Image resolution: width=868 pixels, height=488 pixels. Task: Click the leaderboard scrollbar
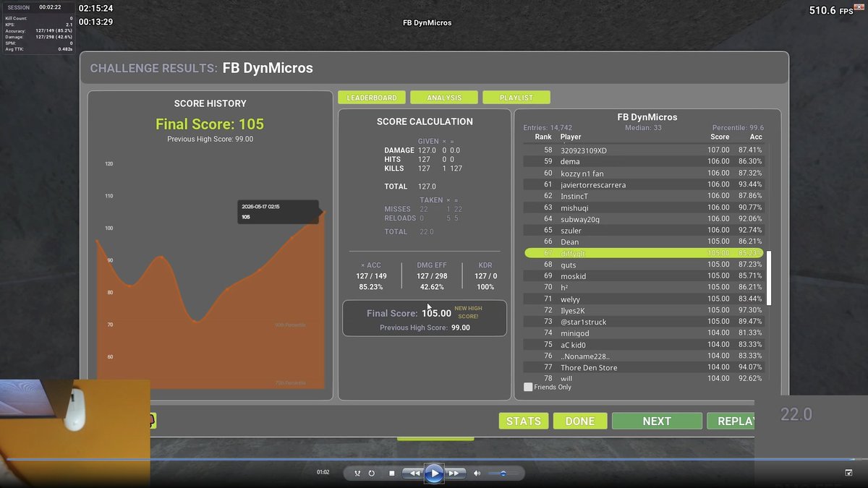coord(770,278)
